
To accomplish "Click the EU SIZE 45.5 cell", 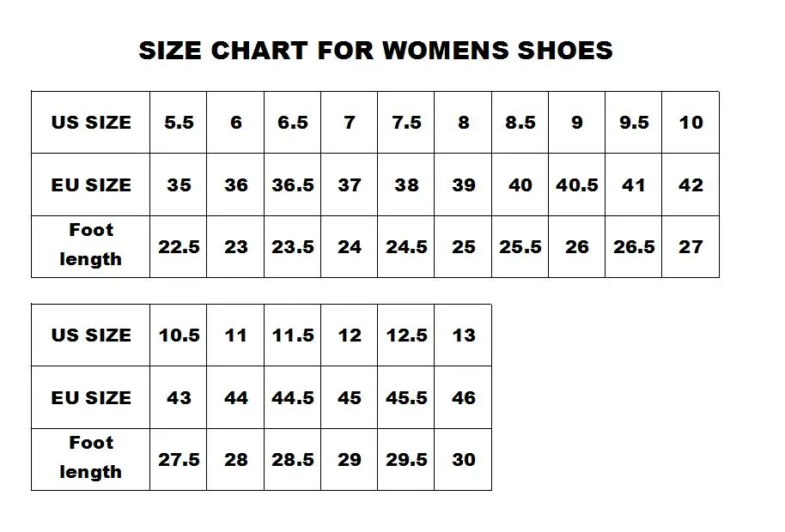I will pos(406,397).
